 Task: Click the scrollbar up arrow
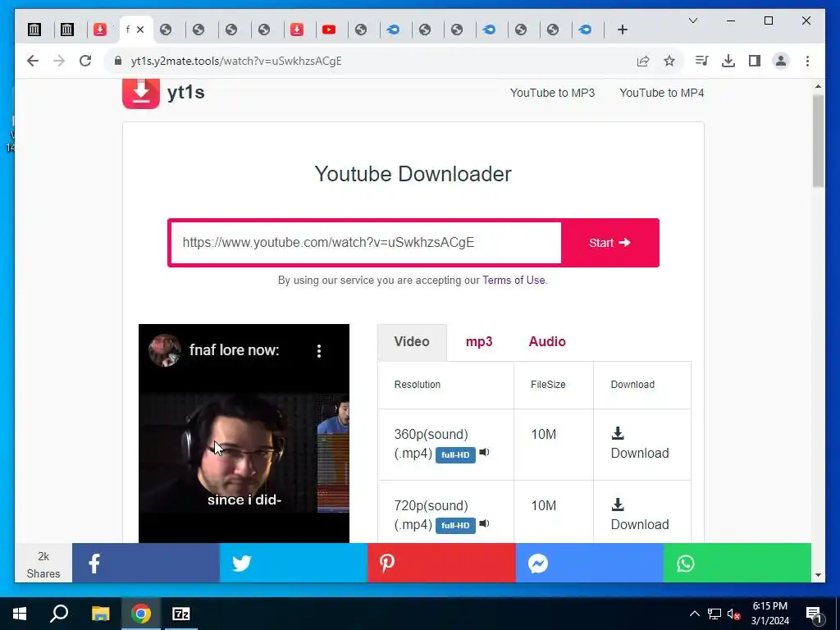click(x=818, y=86)
